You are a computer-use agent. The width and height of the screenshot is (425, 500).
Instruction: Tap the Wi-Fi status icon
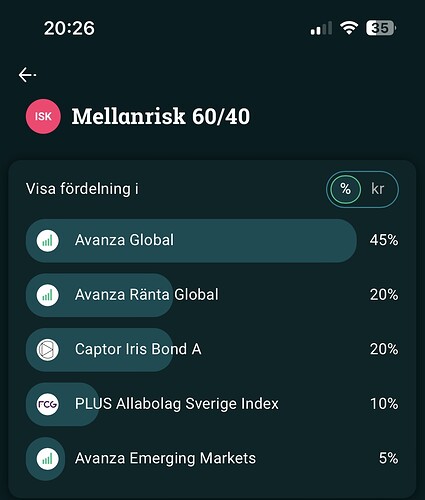pos(349,28)
